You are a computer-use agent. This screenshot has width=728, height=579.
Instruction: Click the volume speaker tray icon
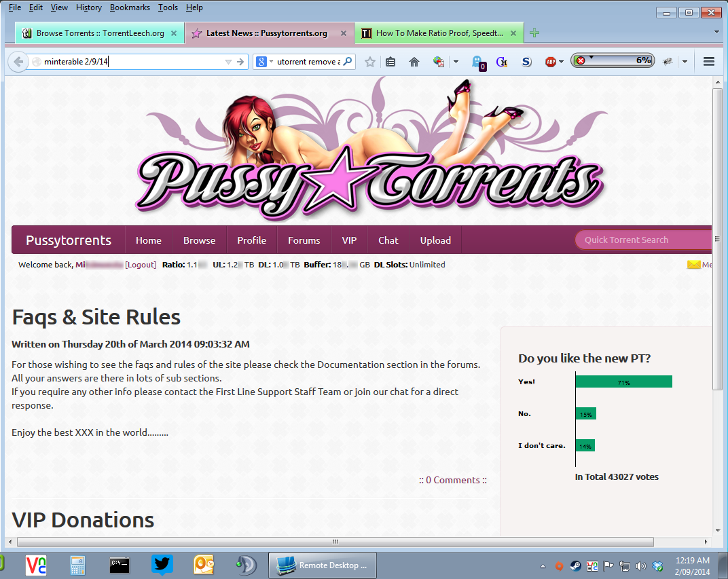[x=640, y=566]
